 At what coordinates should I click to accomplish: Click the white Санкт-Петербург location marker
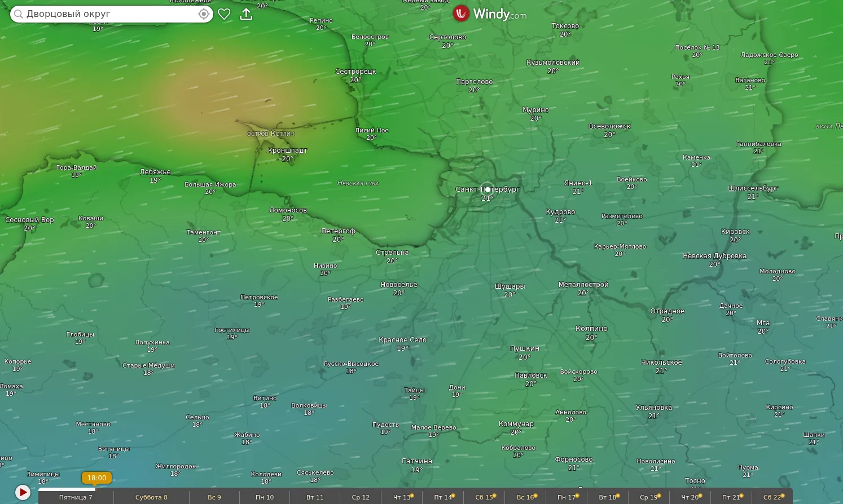(x=488, y=189)
